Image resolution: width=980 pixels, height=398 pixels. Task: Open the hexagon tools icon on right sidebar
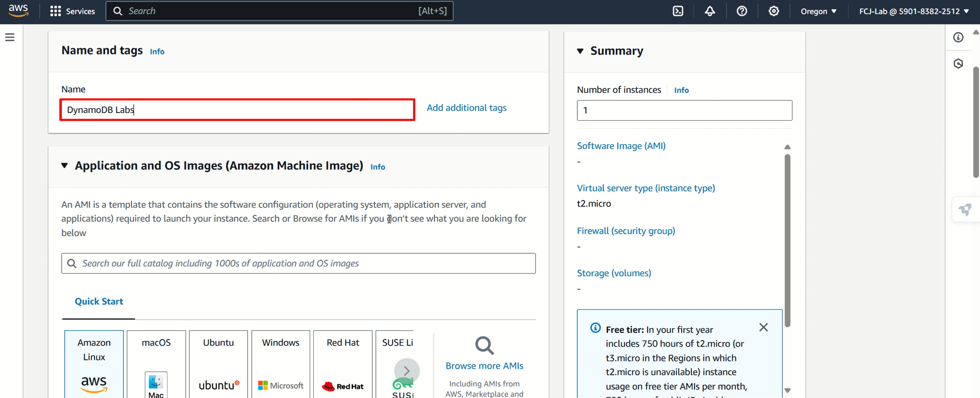[958, 64]
